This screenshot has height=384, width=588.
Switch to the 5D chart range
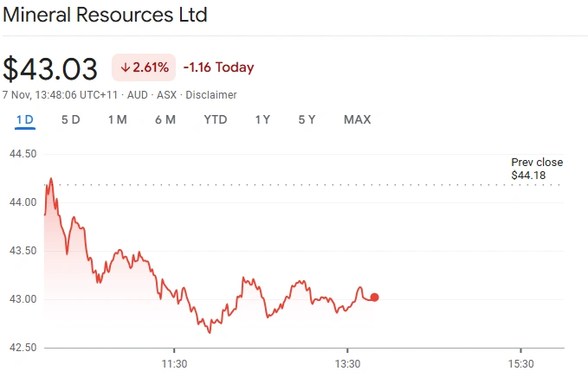(x=70, y=119)
